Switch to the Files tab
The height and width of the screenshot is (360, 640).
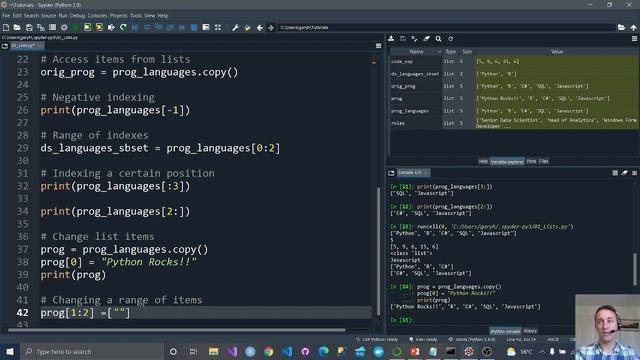(543, 161)
